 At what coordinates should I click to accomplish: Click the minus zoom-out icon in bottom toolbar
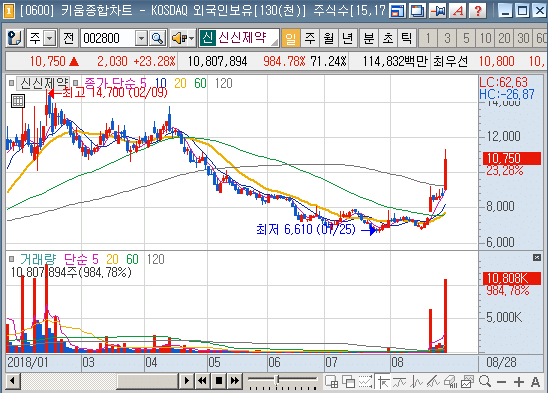pos(502,382)
